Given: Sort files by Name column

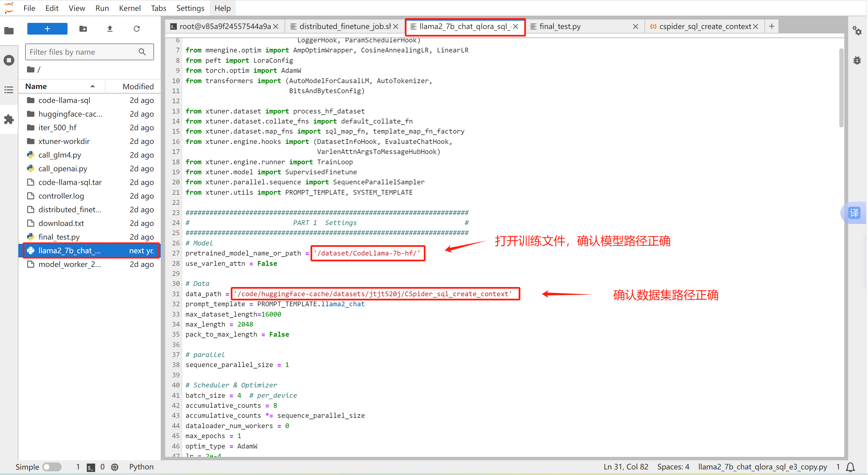Looking at the screenshot, I should 62,86.
